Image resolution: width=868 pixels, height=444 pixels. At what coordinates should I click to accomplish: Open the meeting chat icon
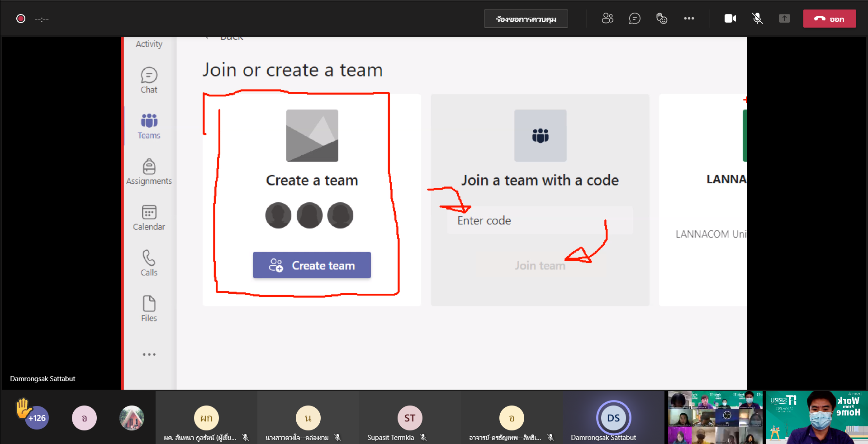pos(635,19)
